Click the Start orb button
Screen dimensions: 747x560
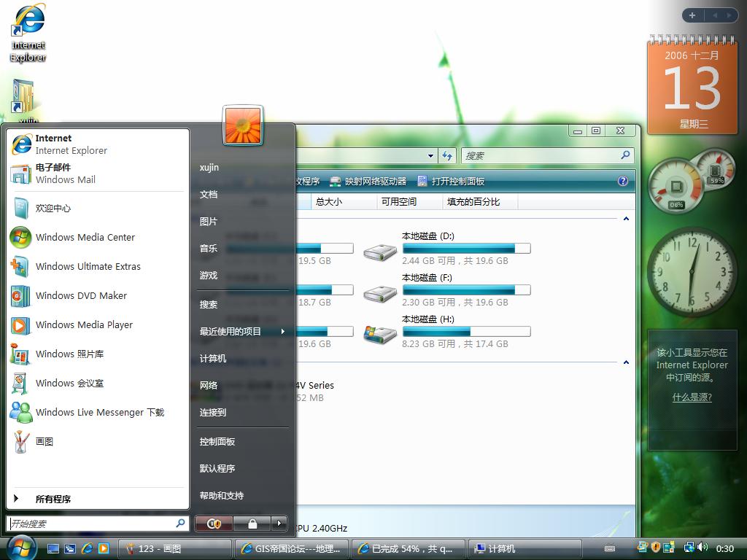tap(21, 548)
